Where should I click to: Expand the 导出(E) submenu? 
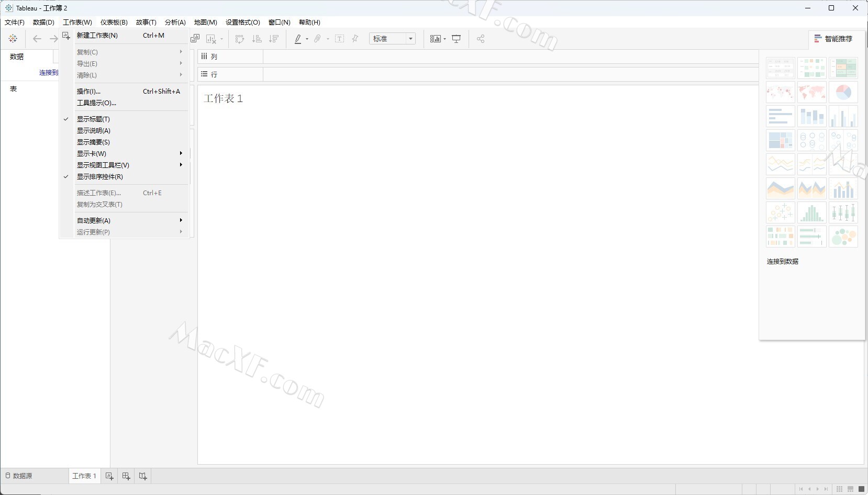coord(124,64)
